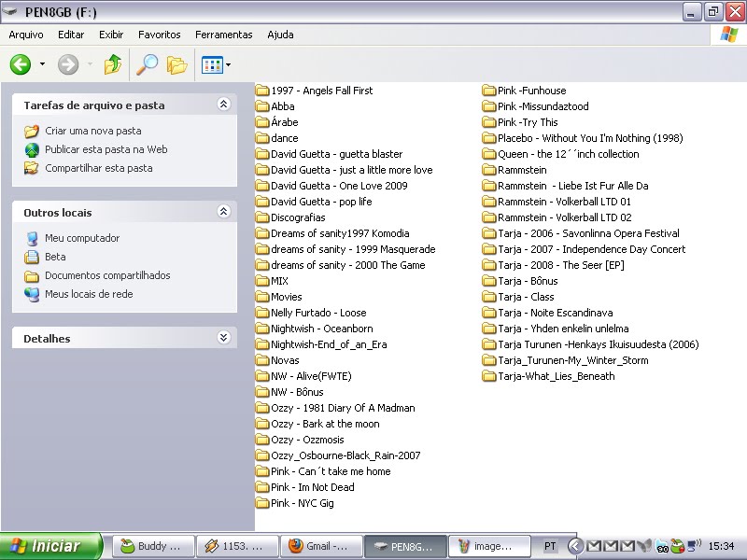
Task: Open the Editar menu
Action: tap(71, 35)
